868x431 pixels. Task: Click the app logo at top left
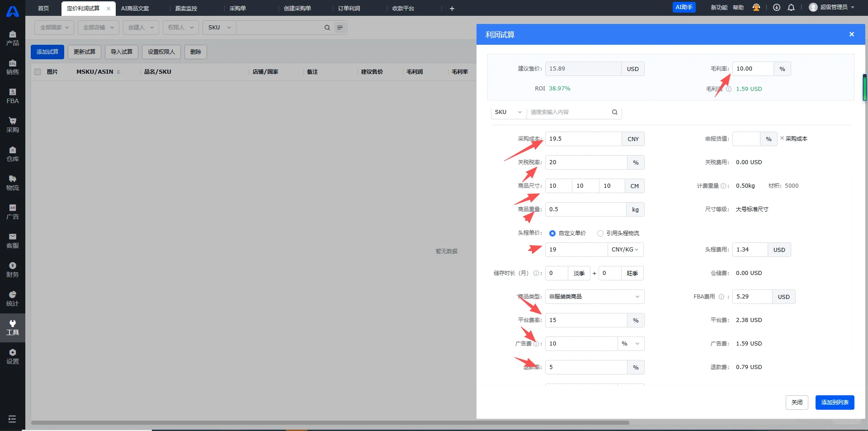[13, 11]
